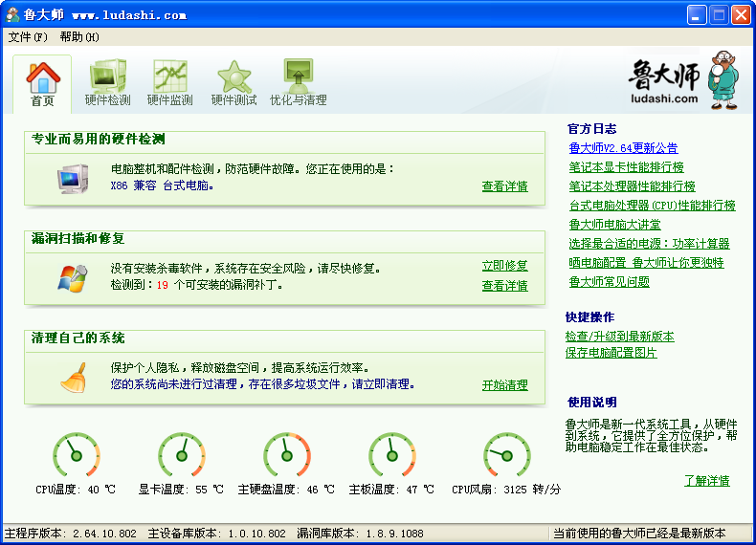
Task: Click the app icon in the title bar
Action: pos(12,15)
